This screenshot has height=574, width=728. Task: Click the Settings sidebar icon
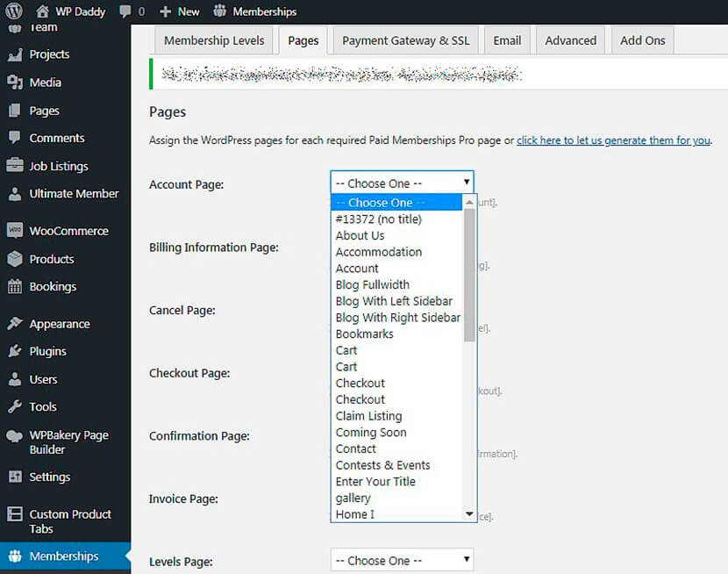click(15, 477)
